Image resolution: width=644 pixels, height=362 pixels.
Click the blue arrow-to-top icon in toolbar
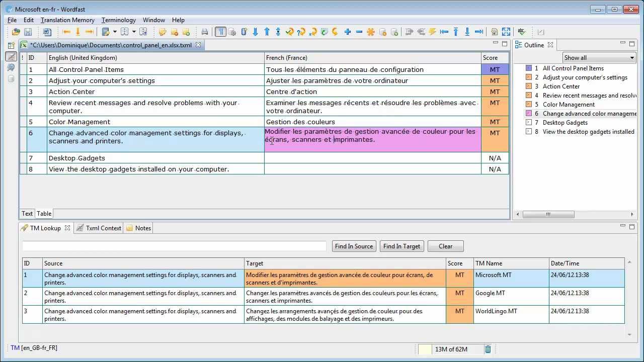pos(456,32)
